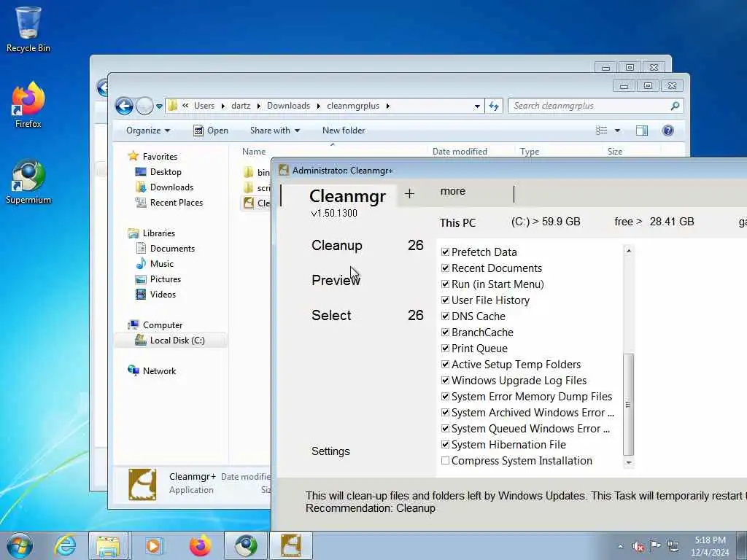
Task: Uncheck System Hibernation File
Action: point(445,444)
